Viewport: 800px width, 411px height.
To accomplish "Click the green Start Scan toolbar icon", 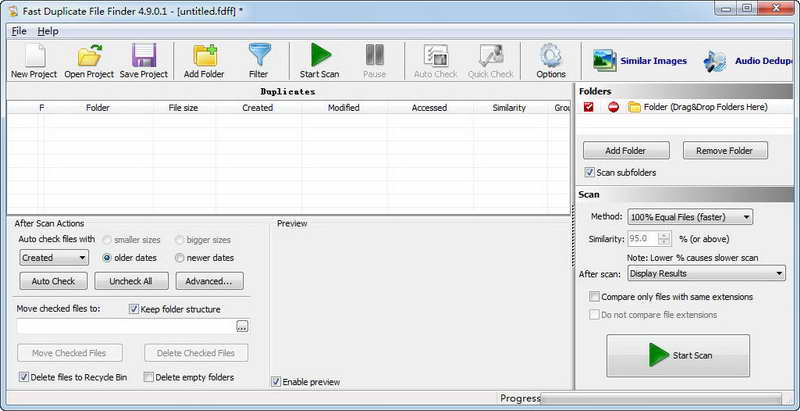I will point(320,55).
